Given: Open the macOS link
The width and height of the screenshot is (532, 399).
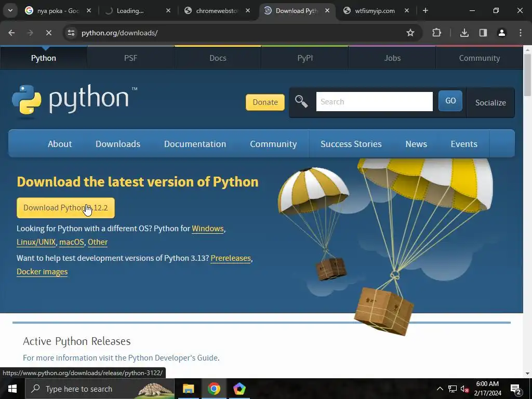Looking at the screenshot, I should [72, 242].
